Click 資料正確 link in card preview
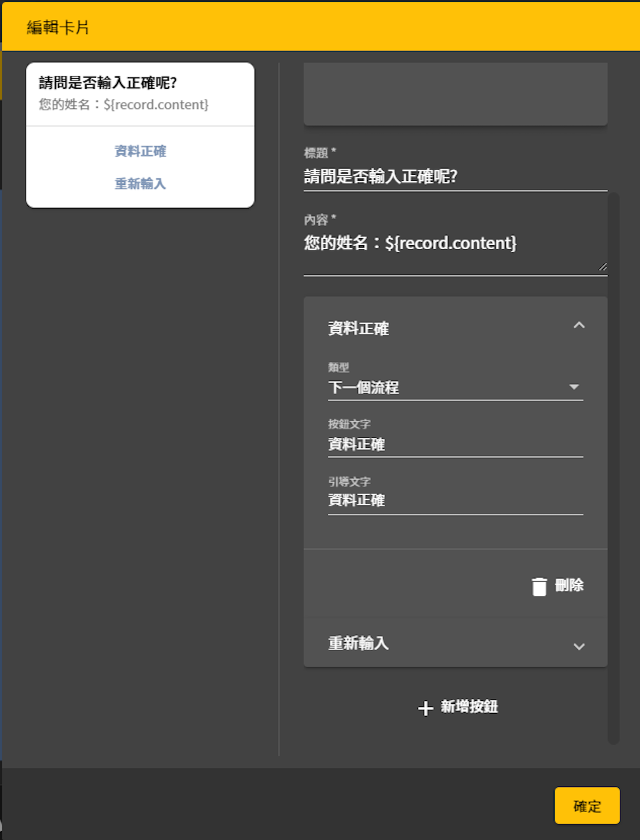 tap(140, 151)
